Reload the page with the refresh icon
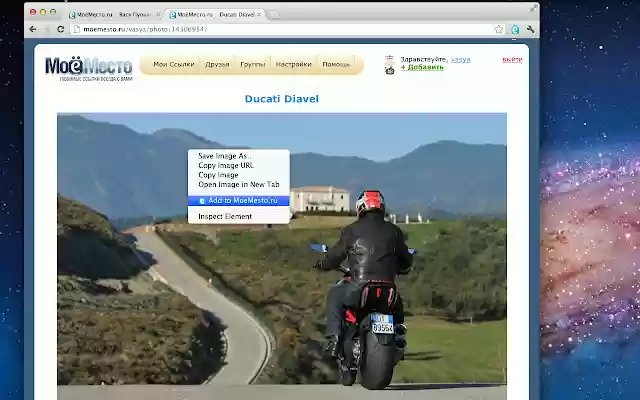Viewport: 640px width, 400px height. pos(61,29)
